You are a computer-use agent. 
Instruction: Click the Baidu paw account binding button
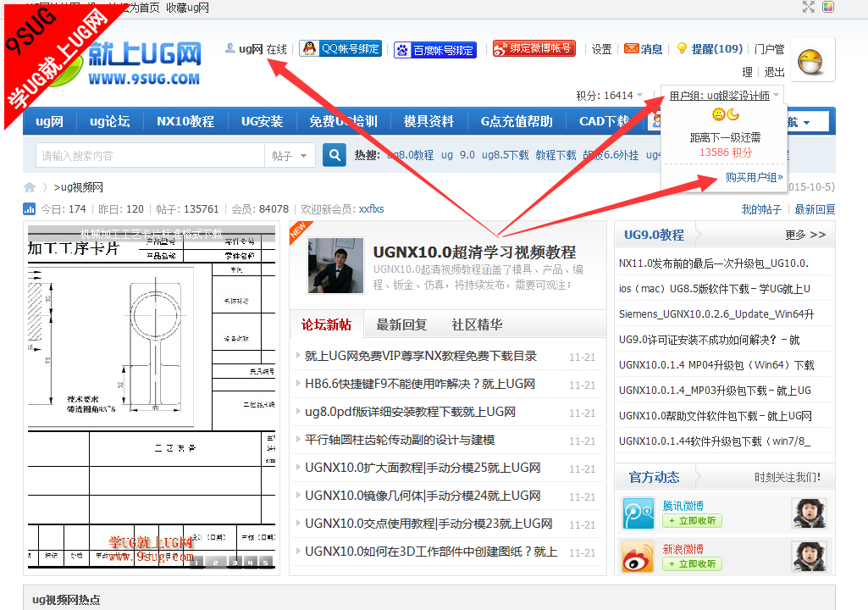[435, 50]
